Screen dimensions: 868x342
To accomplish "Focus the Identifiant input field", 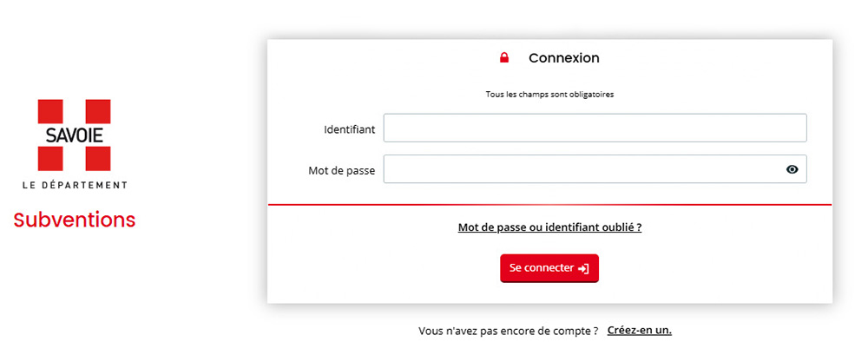I will [595, 128].
